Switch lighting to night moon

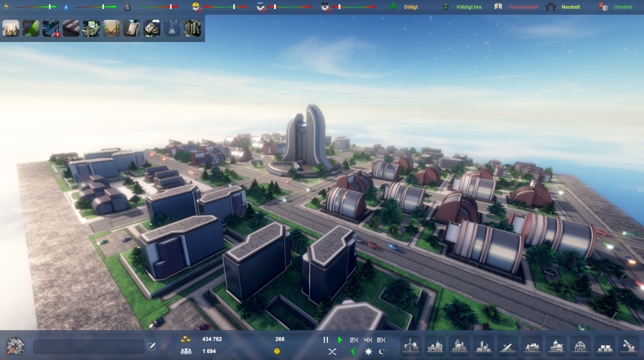pyautogui.click(x=383, y=352)
